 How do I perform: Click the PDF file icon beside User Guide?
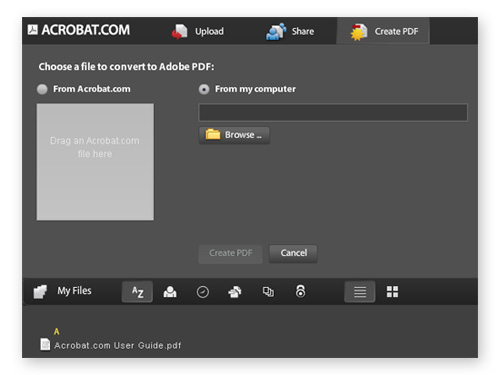tap(45, 344)
